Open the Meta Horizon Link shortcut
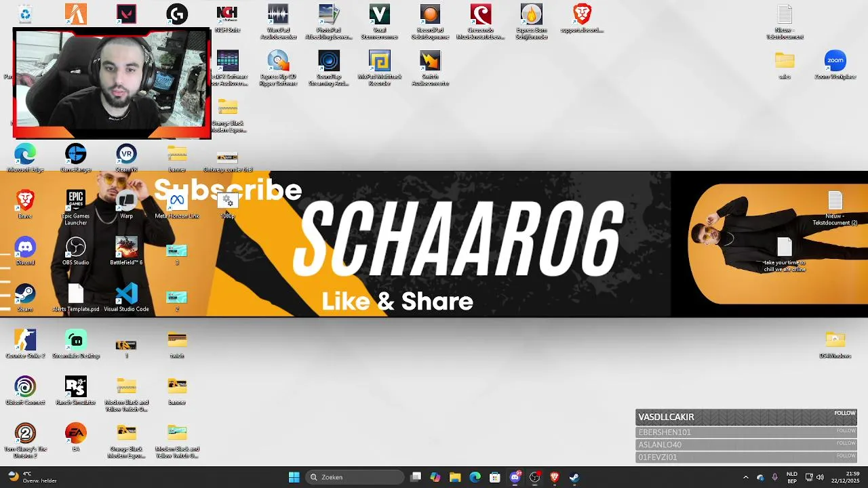 (x=177, y=205)
